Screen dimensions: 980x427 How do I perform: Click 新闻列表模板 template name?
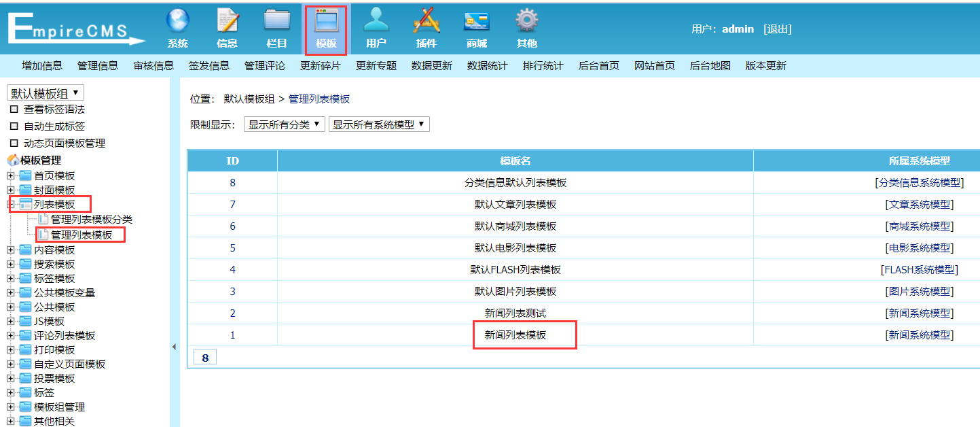coord(515,335)
